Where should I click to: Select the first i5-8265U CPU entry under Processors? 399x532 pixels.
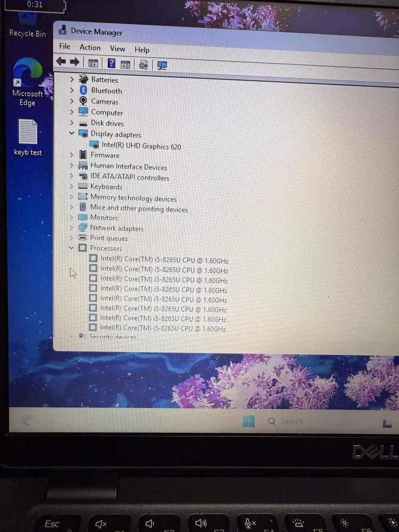tap(164, 260)
